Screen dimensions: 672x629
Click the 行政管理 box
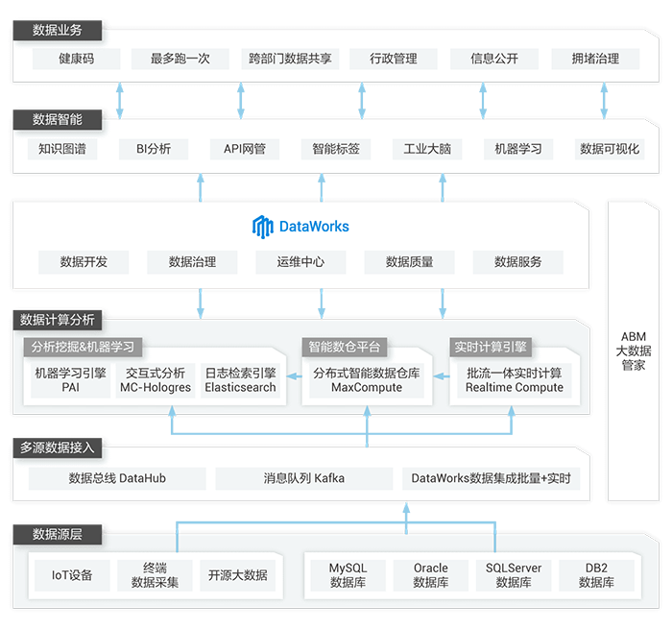coord(394,59)
